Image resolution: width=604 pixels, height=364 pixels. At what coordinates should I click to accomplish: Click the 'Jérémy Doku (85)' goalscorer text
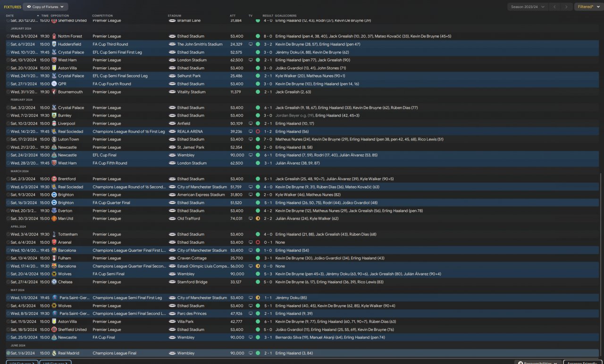(291, 298)
